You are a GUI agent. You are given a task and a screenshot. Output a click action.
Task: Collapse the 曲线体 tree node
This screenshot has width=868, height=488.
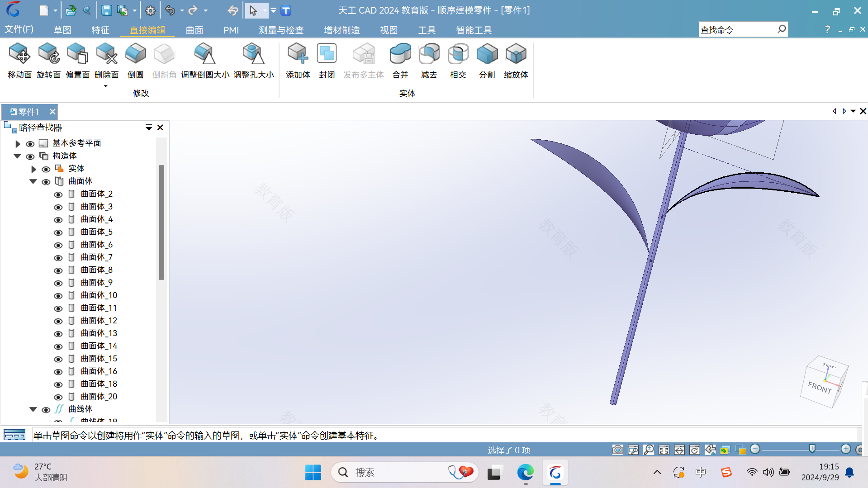[x=33, y=409]
